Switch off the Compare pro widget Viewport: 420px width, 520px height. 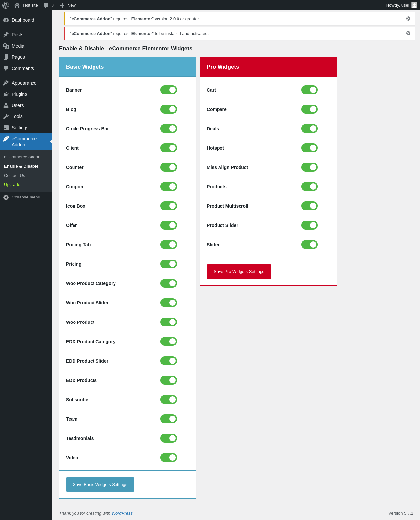(x=309, y=109)
